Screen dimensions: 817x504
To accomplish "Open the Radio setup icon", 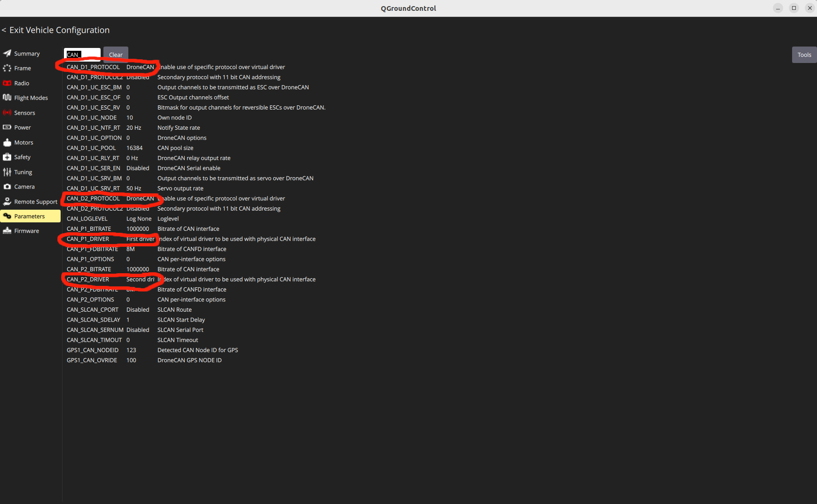I will coord(7,83).
